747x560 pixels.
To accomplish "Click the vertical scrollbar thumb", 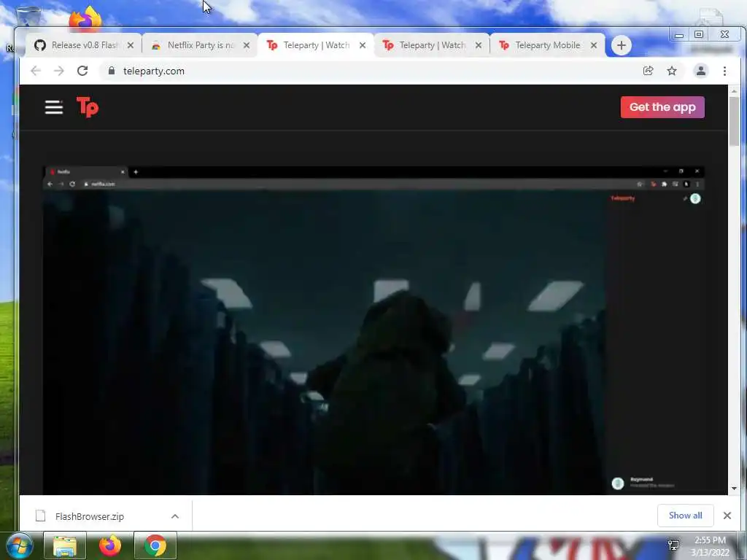I will pos(734,122).
